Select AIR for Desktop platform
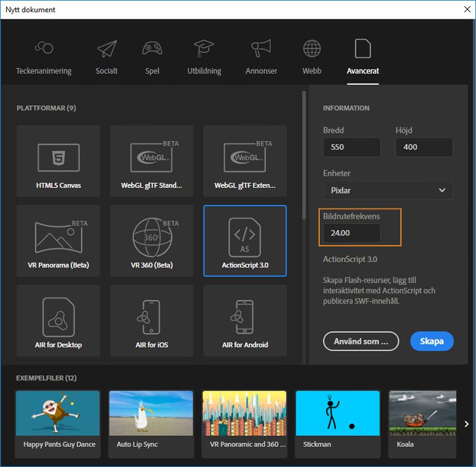Screen dimensions: 476x467 [59, 320]
